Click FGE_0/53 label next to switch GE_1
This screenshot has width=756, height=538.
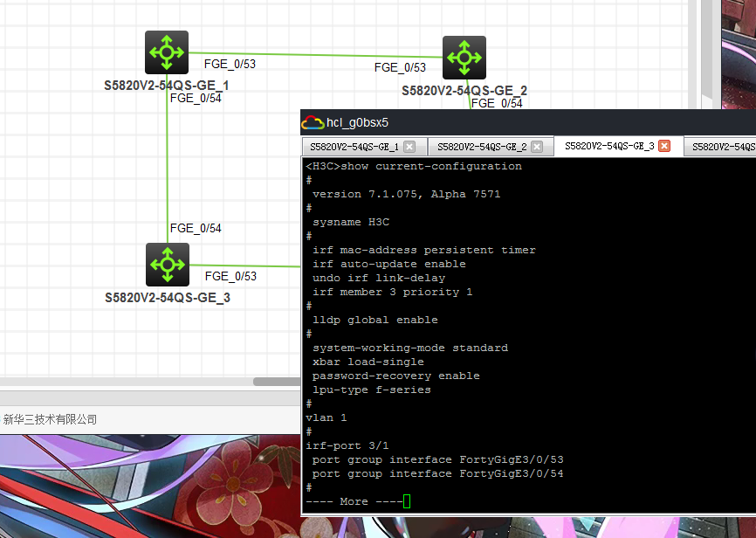tap(230, 64)
